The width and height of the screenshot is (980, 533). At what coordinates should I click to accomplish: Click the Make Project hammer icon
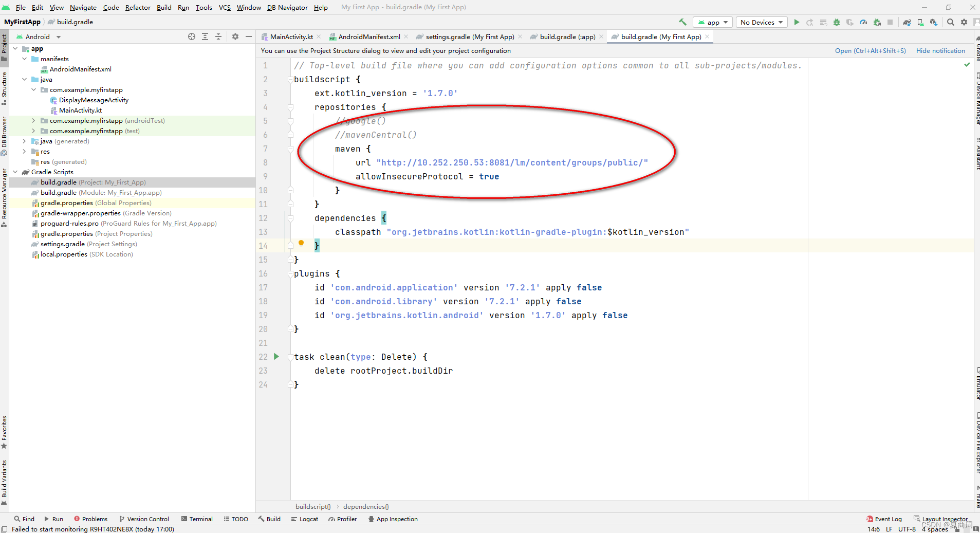click(682, 22)
